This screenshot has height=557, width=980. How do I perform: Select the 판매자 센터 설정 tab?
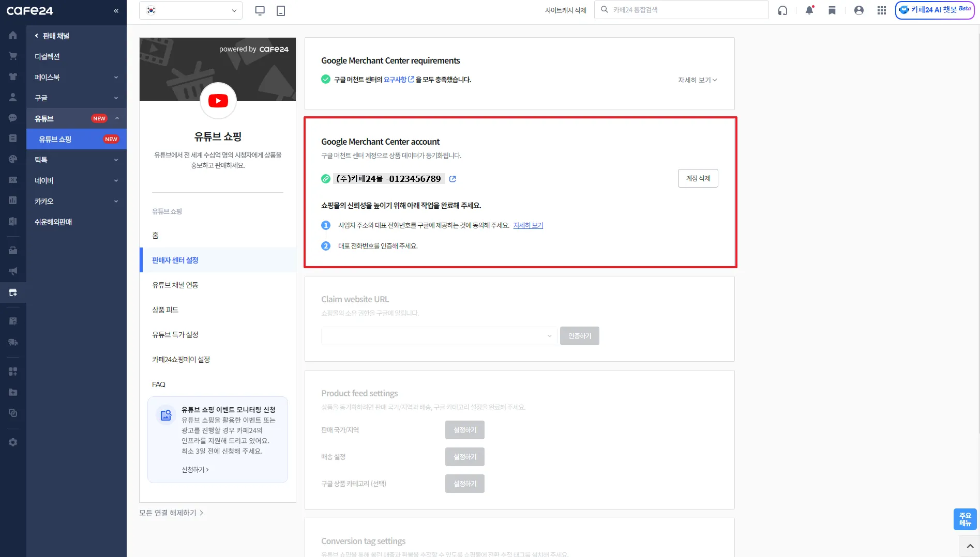coord(218,260)
